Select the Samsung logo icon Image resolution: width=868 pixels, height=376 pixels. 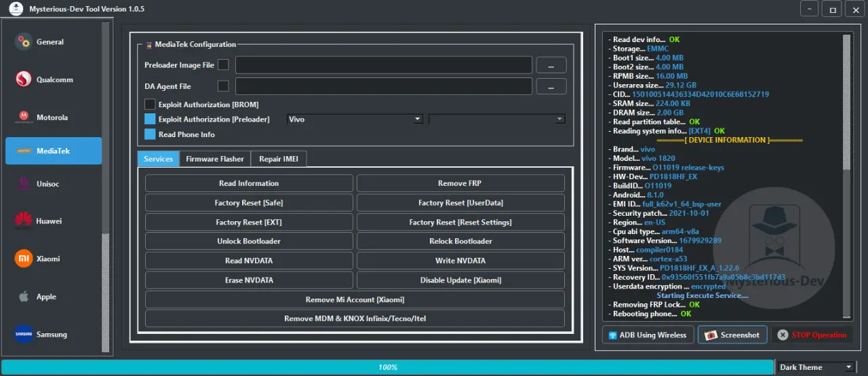click(x=24, y=334)
